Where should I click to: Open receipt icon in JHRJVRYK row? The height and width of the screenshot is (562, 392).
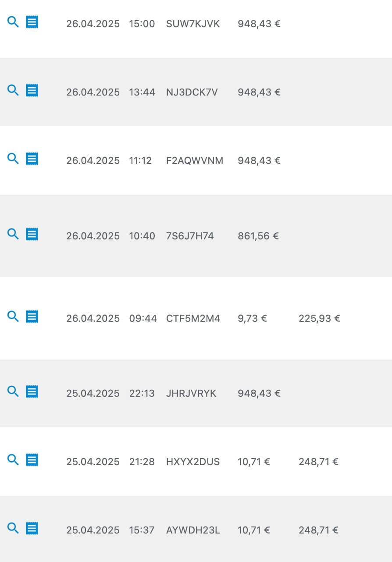(x=32, y=391)
